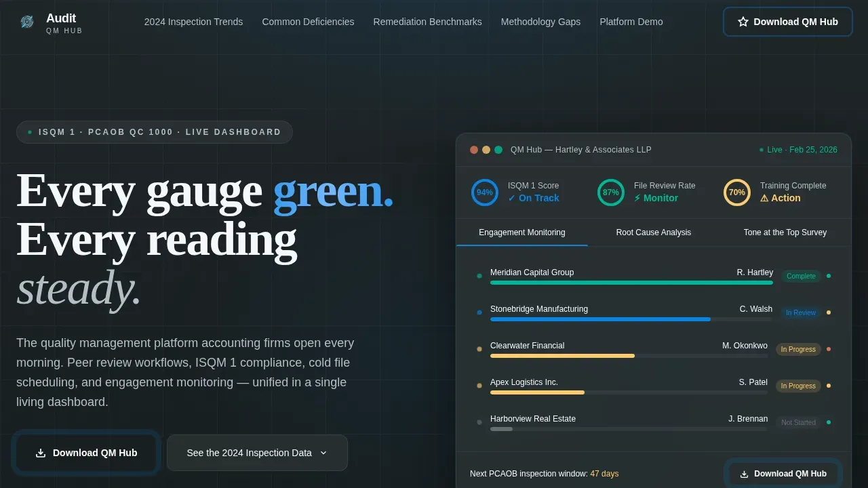Expand the See the 2024 Inspection Data chevron
This screenshot has width=868, height=488.
click(323, 453)
